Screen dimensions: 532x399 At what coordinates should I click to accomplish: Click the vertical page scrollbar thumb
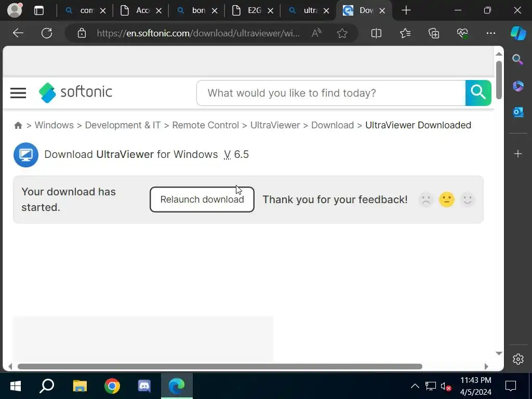click(x=499, y=80)
